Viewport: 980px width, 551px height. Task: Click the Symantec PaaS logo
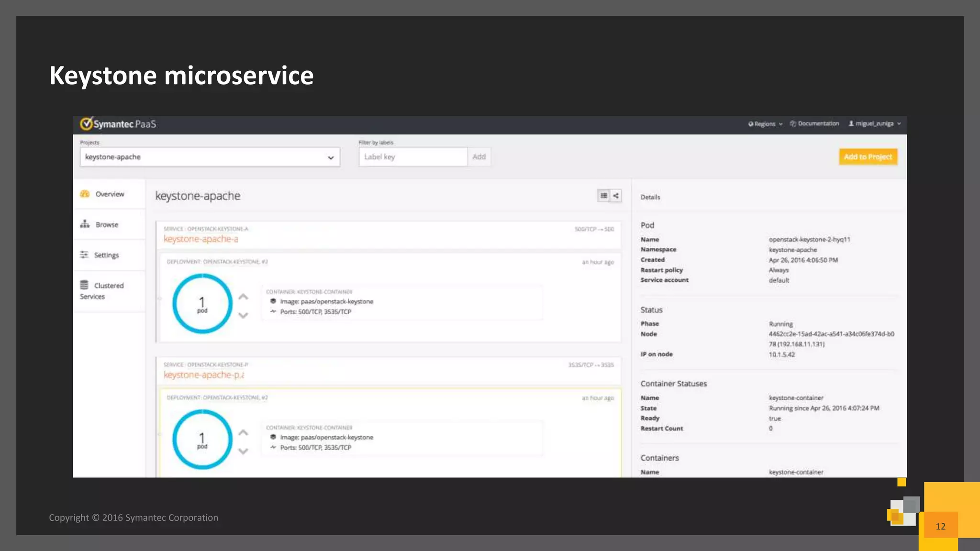tap(118, 124)
